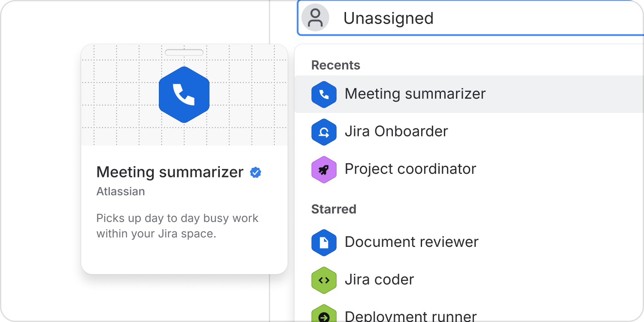Click the Recents section heading
This screenshot has width=644, height=322.
335,65
